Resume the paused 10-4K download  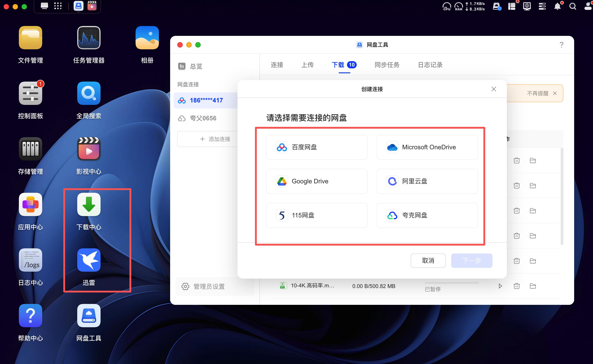tap(500, 286)
